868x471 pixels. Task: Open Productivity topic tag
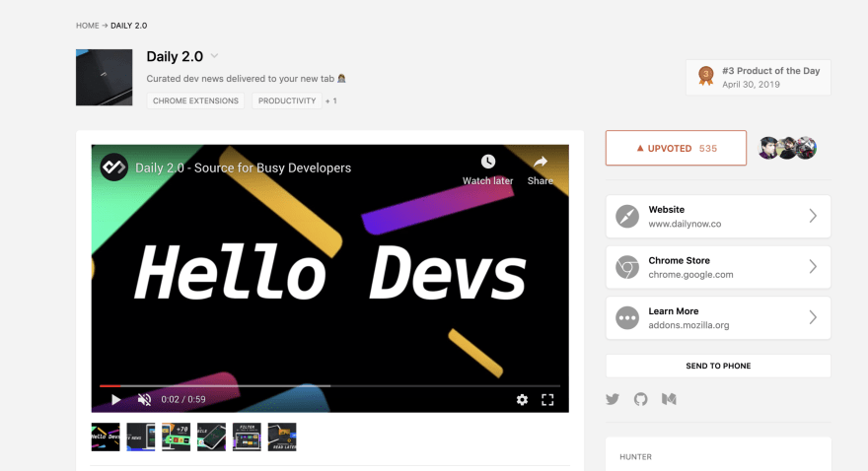click(287, 101)
